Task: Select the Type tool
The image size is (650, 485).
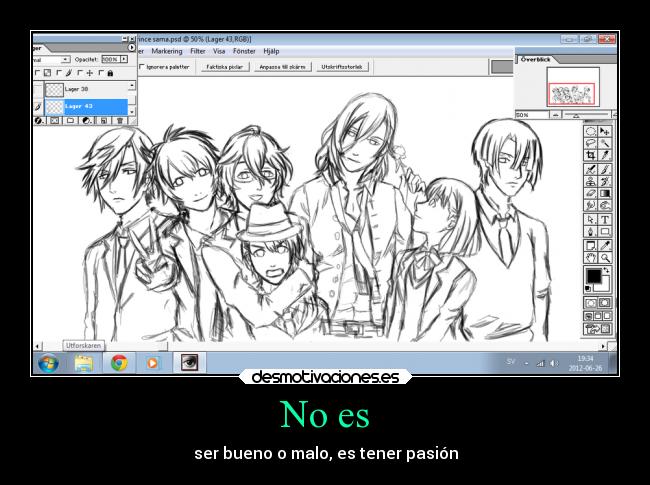Action: [x=605, y=220]
